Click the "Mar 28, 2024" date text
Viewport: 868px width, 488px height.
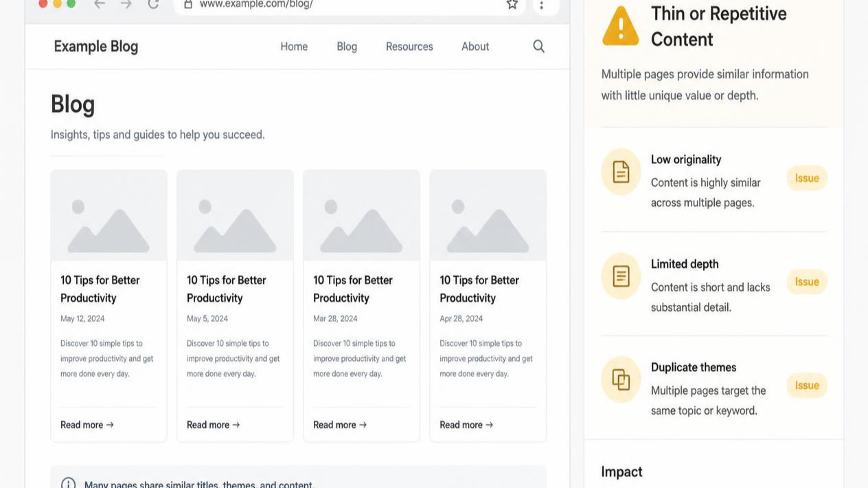coord(335,318)
